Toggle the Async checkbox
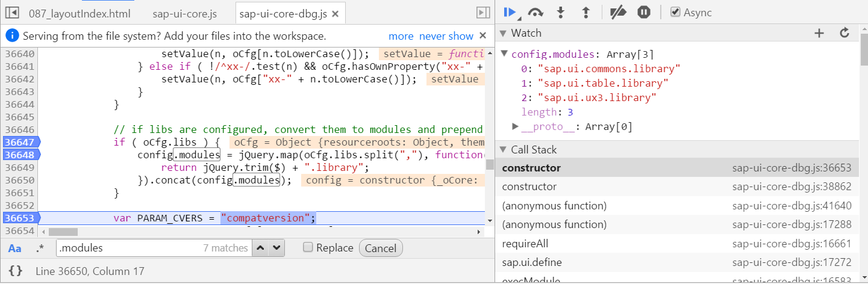868x284 pixels. pos(676,13)
